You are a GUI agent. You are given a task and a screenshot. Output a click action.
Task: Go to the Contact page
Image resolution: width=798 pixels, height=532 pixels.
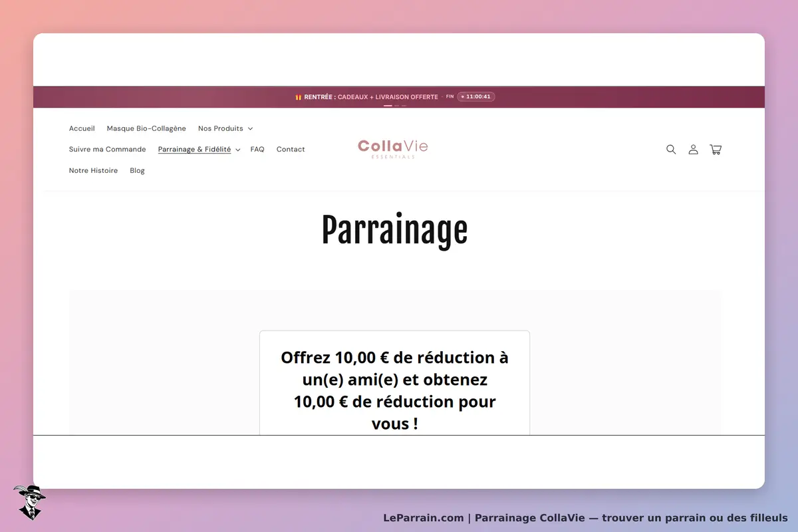click(291, 150)
